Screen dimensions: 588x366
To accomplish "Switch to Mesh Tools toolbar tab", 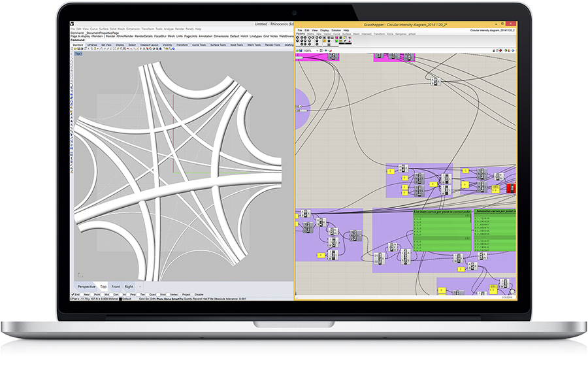I will point(254,45).
